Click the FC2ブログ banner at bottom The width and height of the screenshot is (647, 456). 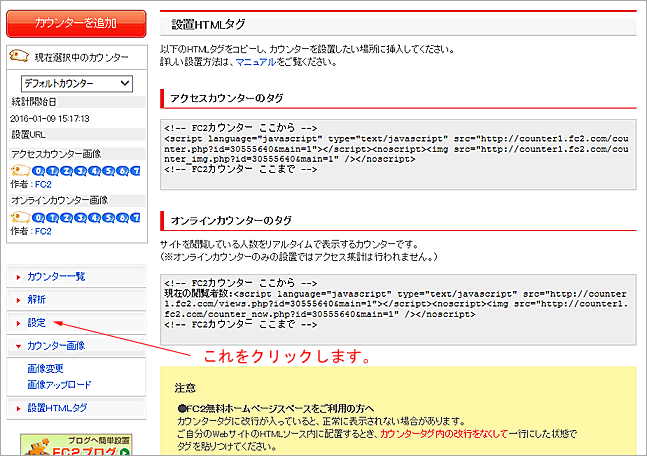coord(76,445)
